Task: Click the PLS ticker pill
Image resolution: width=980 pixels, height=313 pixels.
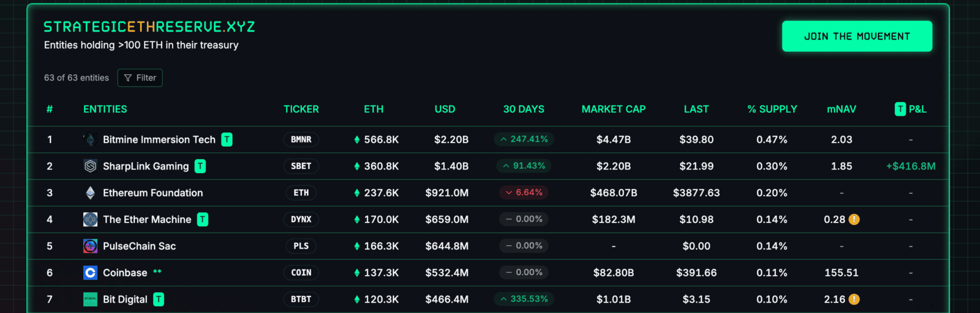Action: pos(301,246)
